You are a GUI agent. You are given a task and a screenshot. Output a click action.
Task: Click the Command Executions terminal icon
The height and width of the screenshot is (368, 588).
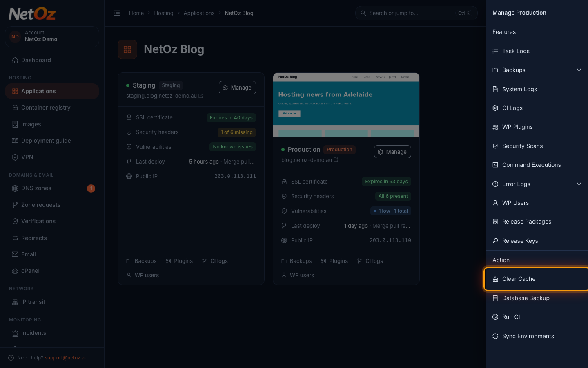[495, 165]
